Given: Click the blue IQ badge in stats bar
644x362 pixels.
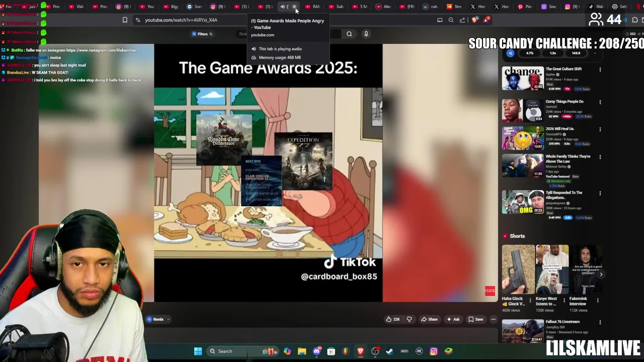Looking at the screenshot, I should tap(510, 53).
